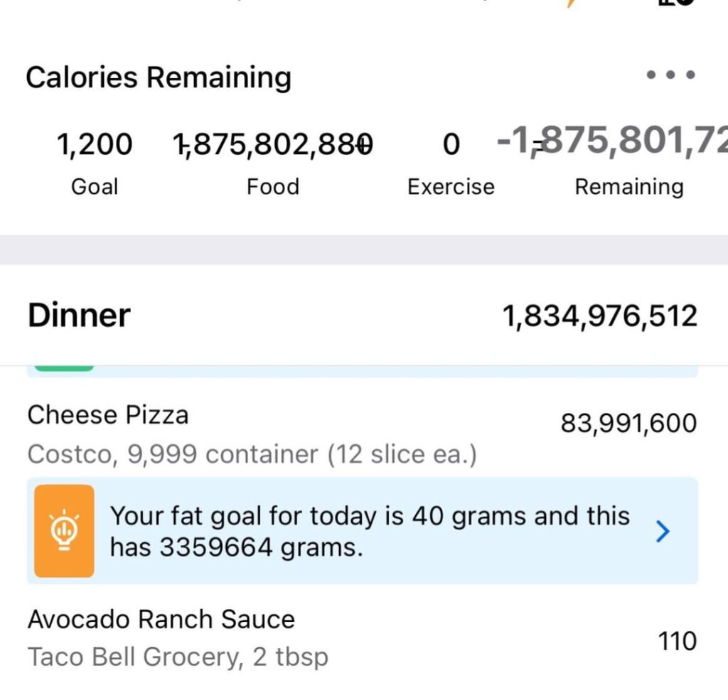The width and height of the screenshot is (728, 700).
Task: Tap the Exercise value of 0
Action: pyautogui.click(x=451, y=145)
